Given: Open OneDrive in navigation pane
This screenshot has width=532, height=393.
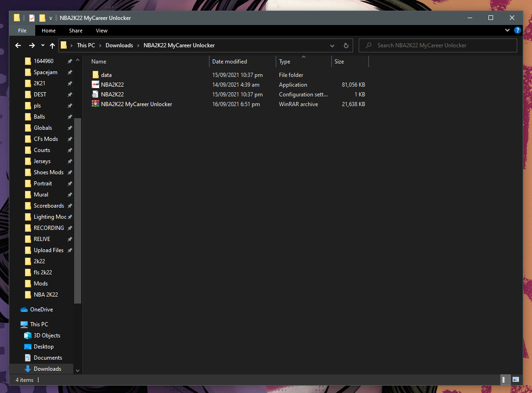Looking at the screenshot, I should tap(41, 310).
